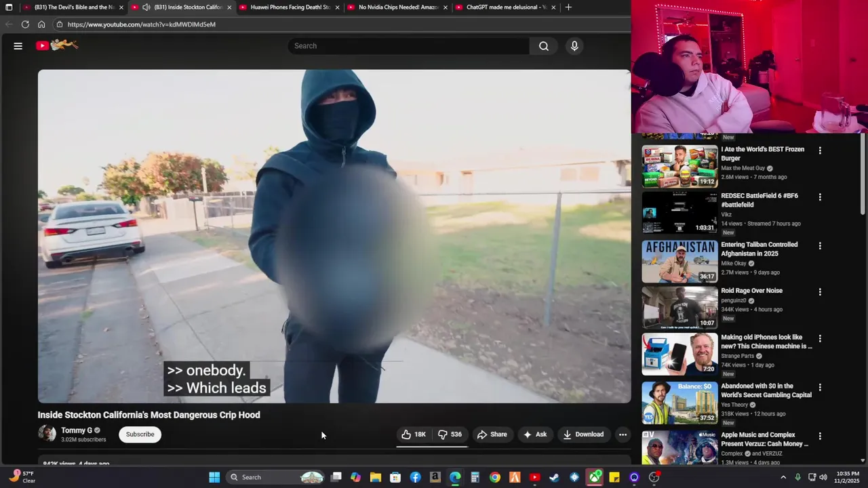Open more actions ellipsis below video
This screenshot has height=488, width=868.
pyautogui.click(x=623, y=434)
